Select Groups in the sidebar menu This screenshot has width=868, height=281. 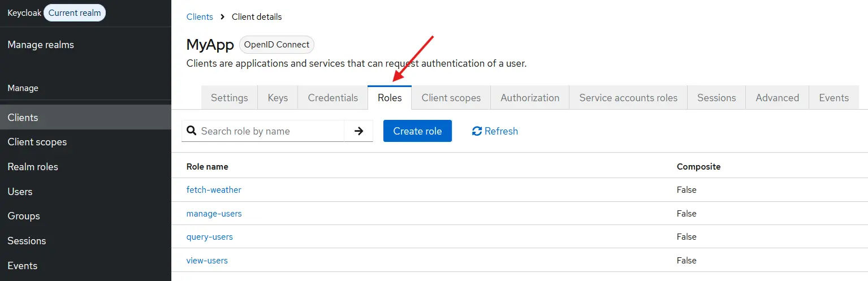pyautogui.click(x=24, y=216)
